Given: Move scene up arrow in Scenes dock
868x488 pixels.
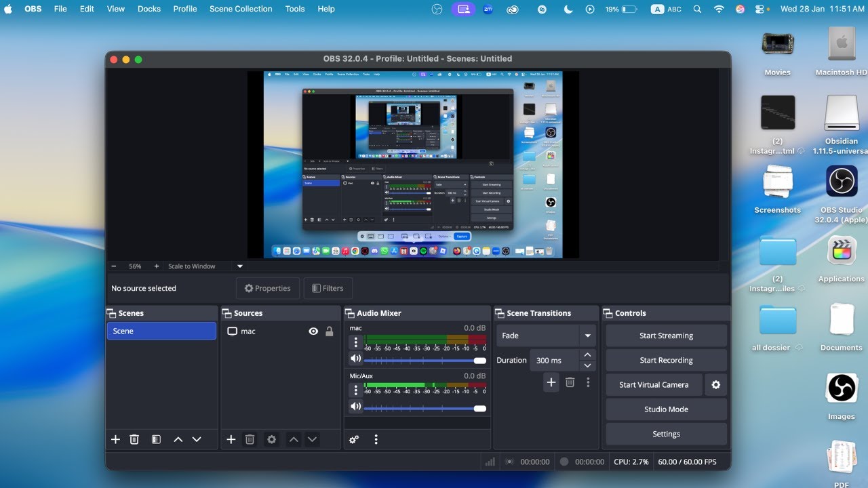Looking at the screenshot, I should point(178,439).
